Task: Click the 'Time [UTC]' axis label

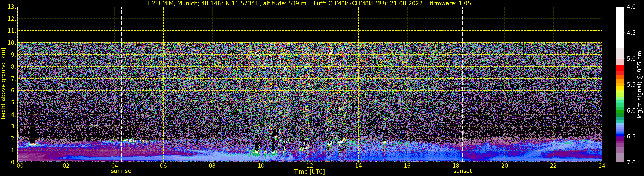Action: [x=310, y=172]
